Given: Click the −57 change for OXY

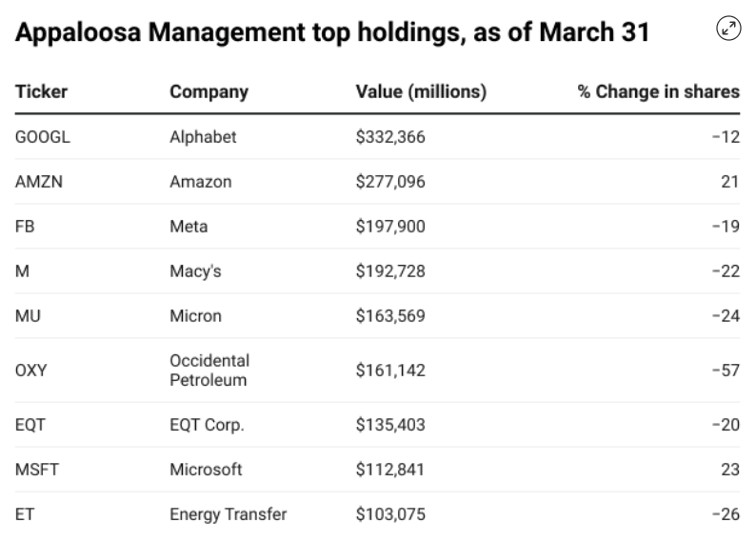Looking at the screenshot, I should click(726, 371).
